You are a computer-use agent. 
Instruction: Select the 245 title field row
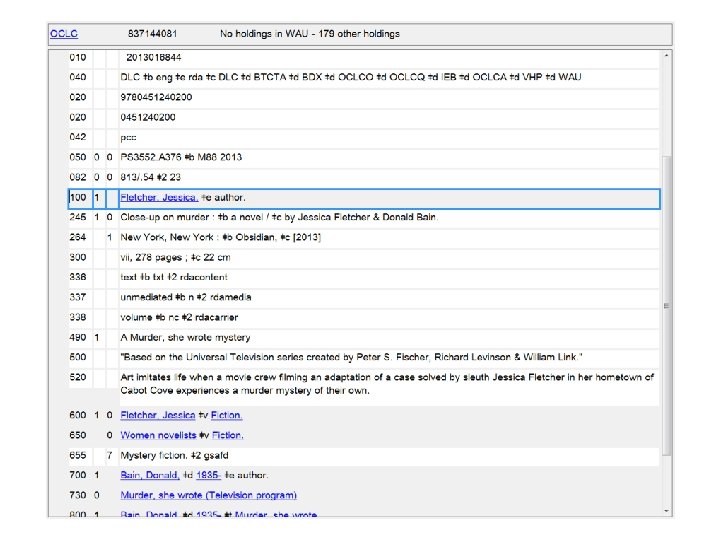click(364, 217)
